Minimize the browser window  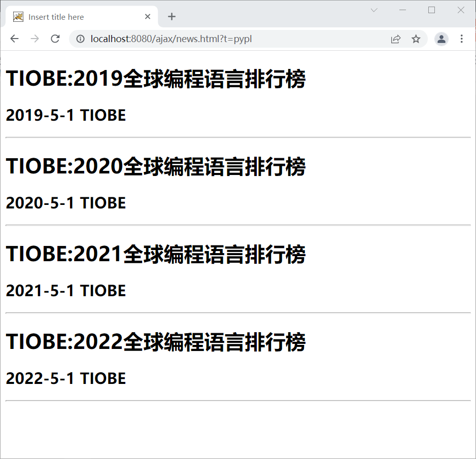pos(402,10)
